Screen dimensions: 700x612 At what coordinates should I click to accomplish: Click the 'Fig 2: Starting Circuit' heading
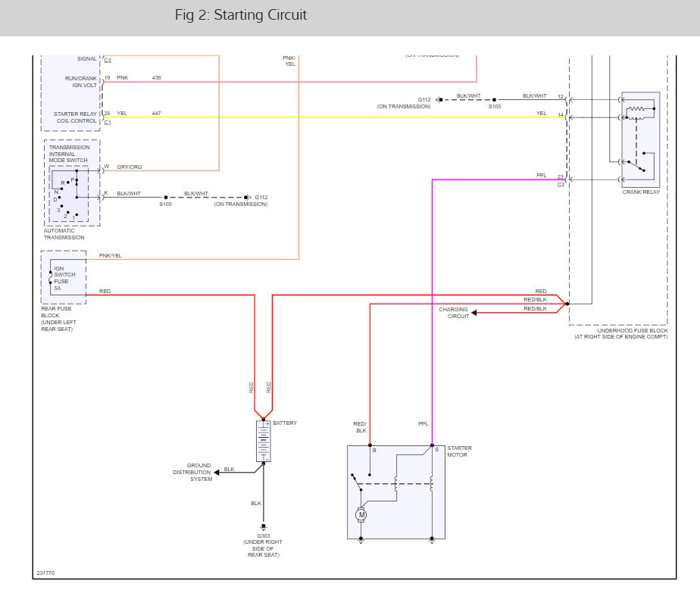click(241, 14)
